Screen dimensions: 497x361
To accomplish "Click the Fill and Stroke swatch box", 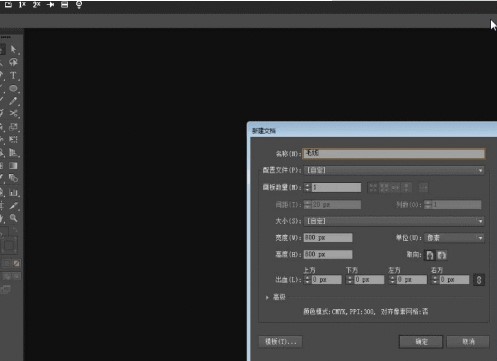I will (x=9, y=246).
